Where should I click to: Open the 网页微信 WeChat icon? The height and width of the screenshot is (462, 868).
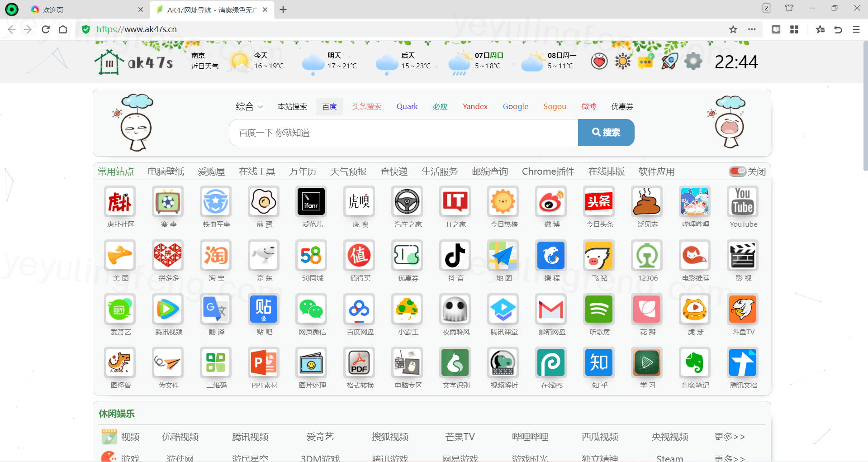coord(311,309)
